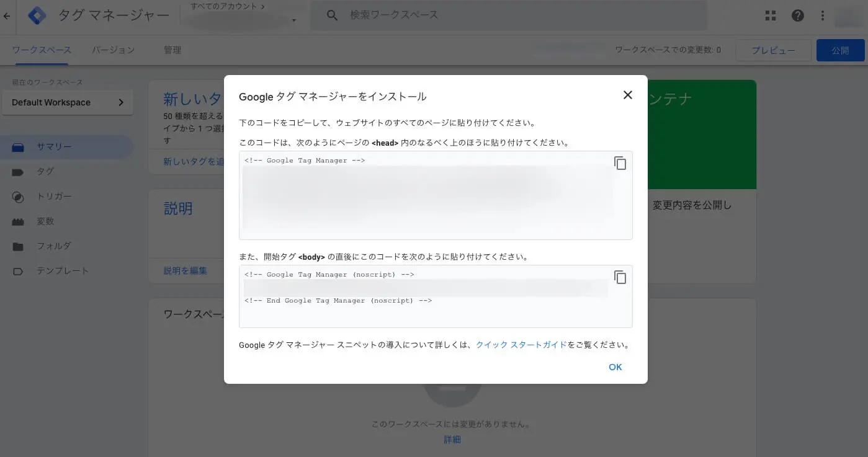Switch to the バージョン tab

click(113, 50)
